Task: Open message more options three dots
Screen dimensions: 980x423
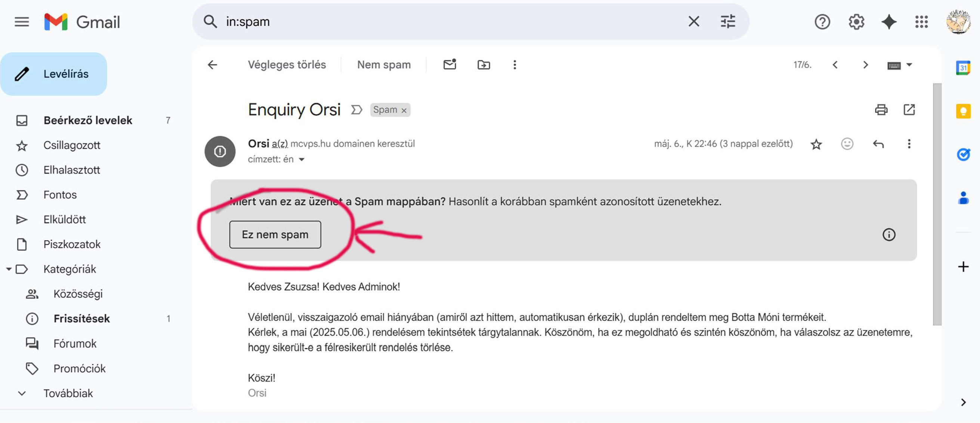Action: 909,144
